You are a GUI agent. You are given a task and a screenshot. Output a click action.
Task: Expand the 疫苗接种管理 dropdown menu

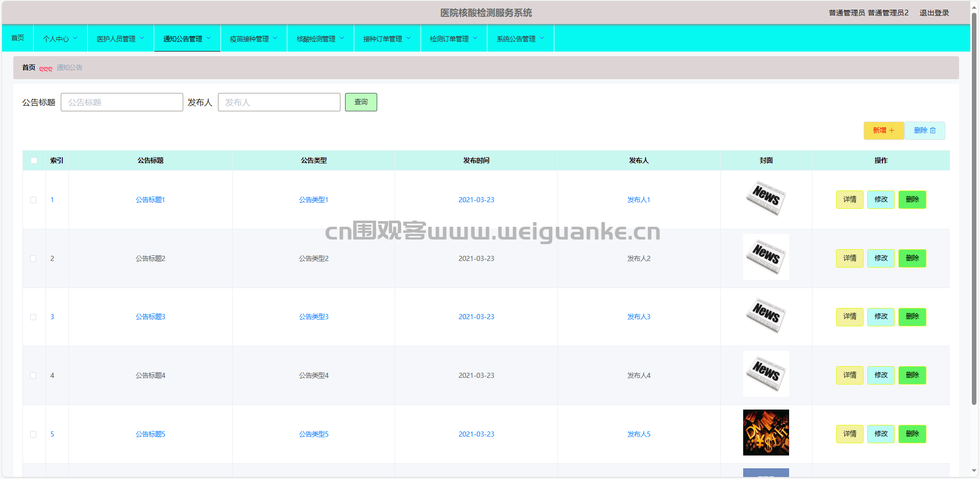point(254,38)
